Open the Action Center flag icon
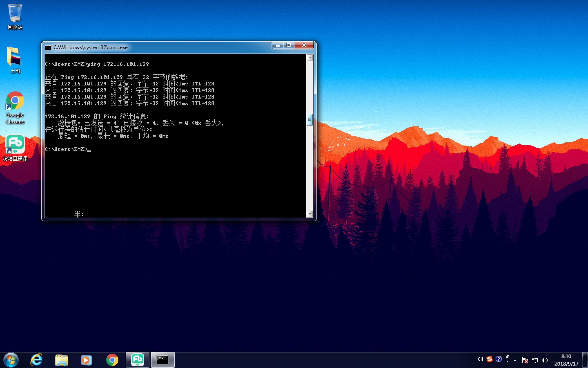 (525, 360)
